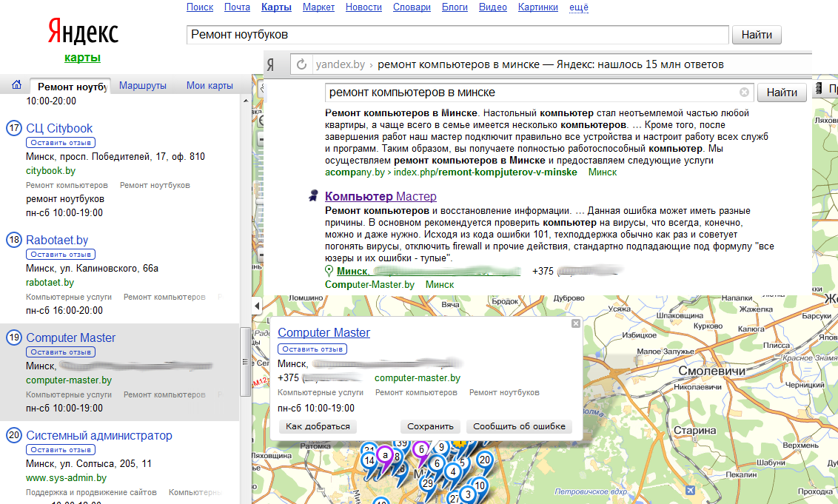Viewport: 838px width, 504px height.
Task: Switch to the Мои карты tab
Action: (x=209, y=85)
